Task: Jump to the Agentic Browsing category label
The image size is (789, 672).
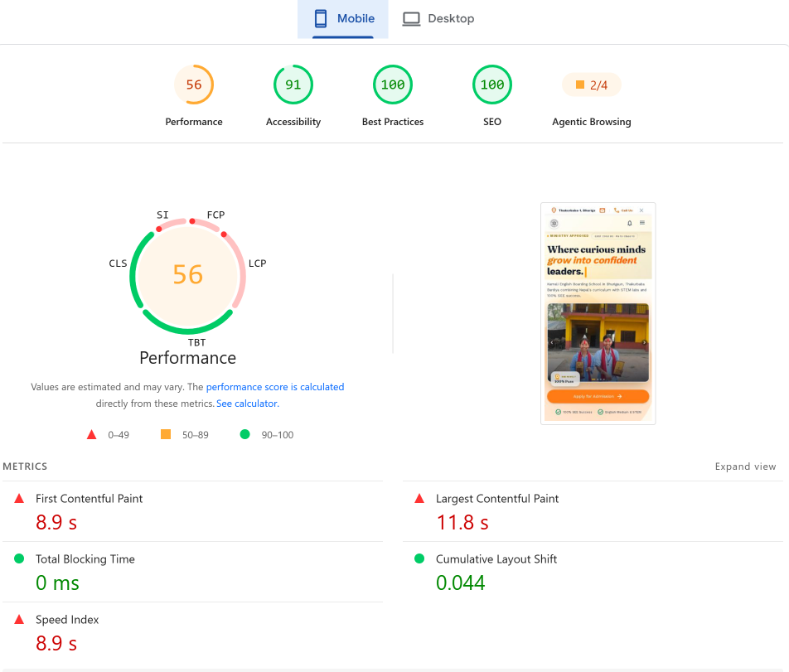Action: click(x=591, y=122)
